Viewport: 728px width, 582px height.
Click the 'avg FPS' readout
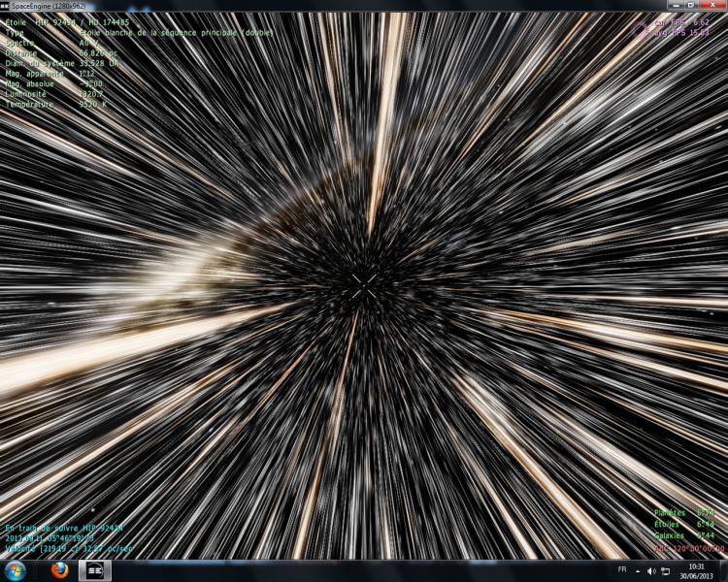pos(681,33)
